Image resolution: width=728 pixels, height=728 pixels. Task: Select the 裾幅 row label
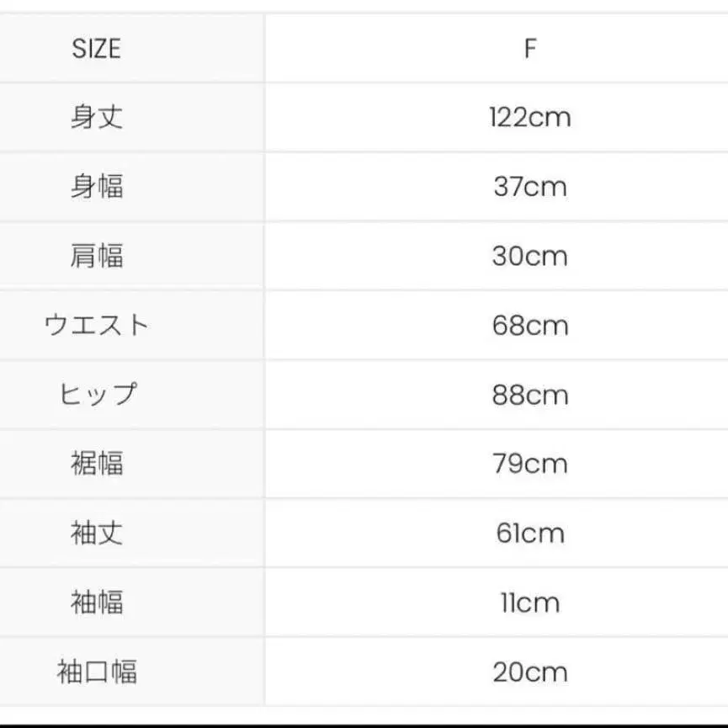pos(97,463)
